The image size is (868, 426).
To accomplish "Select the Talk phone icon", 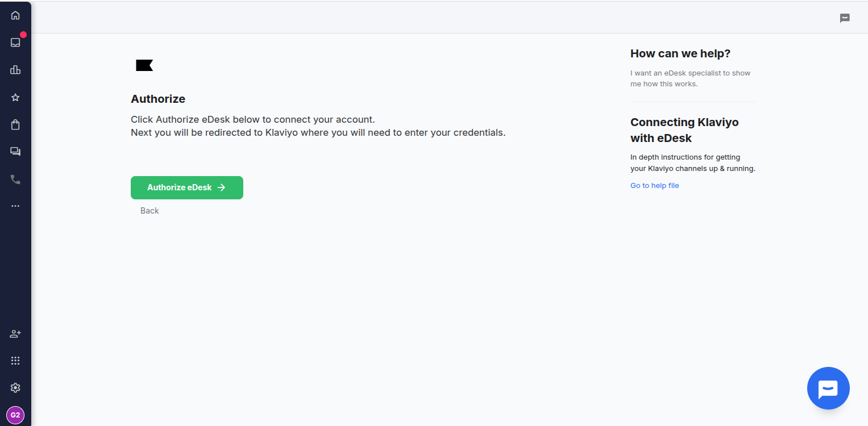I will click(x=15, y=178).
